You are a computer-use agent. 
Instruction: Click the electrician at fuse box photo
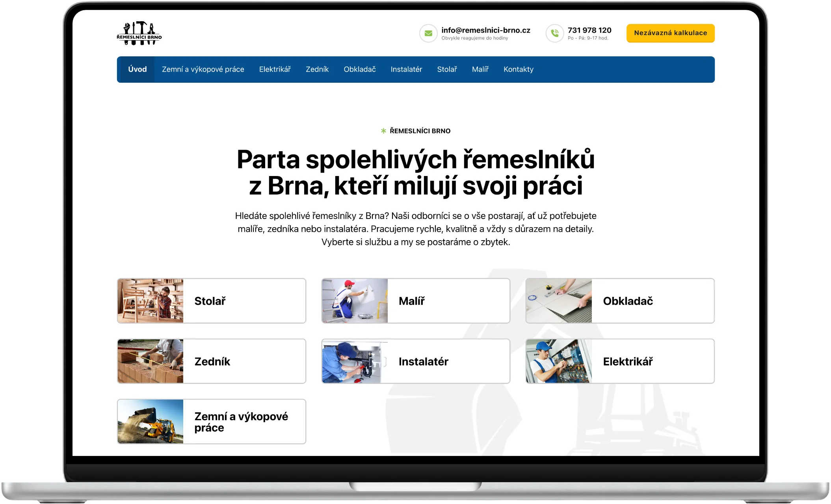559,361
